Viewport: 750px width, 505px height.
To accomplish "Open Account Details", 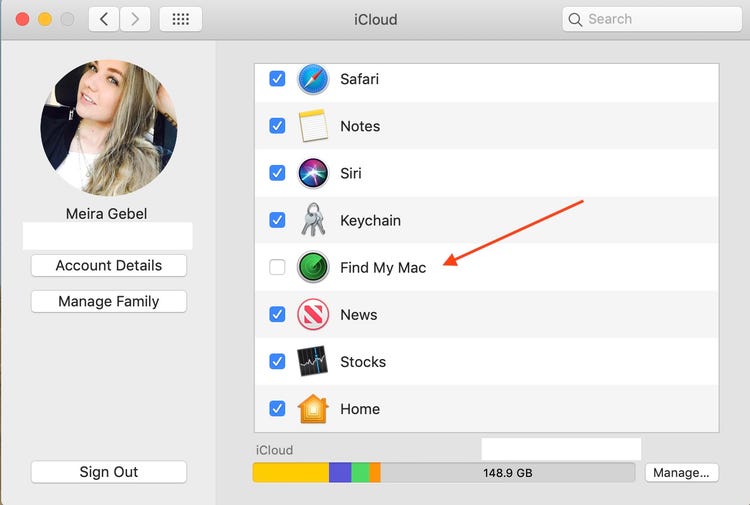I will [109, 265].
